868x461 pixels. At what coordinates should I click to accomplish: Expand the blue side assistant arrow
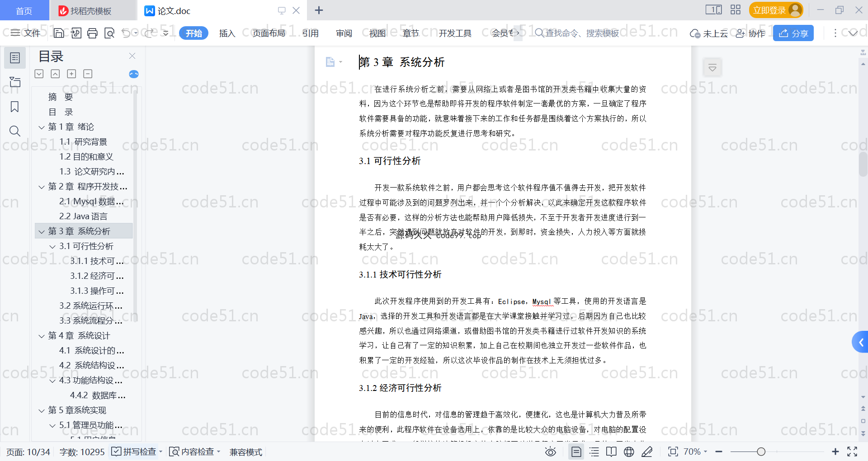(x=860, y=343)
